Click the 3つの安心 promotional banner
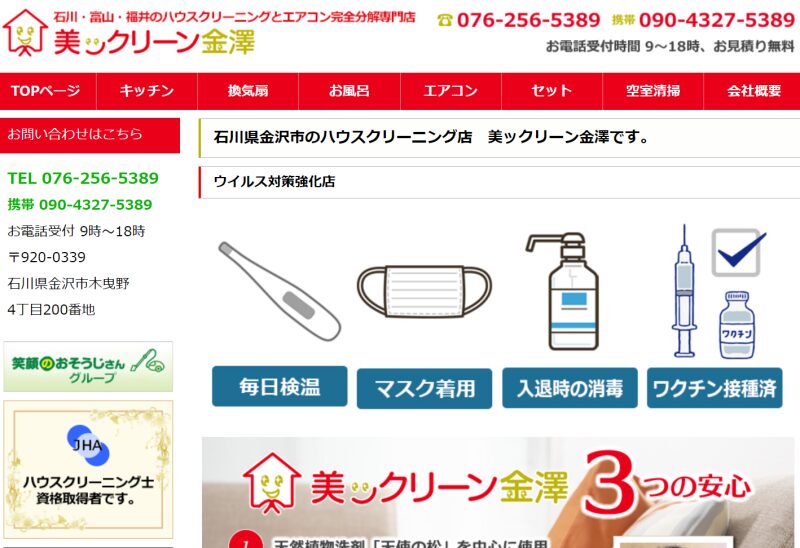800x548 pixels. (501, 492)
